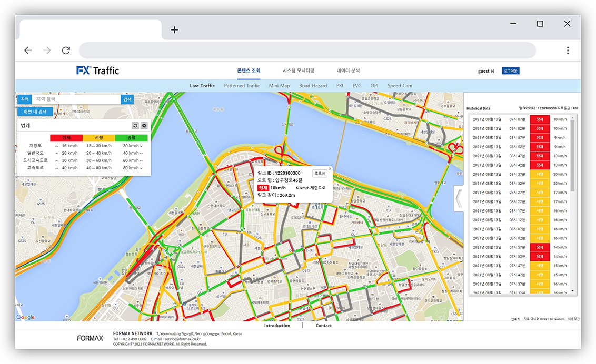Reload the page in browser
Viewport: 596px width, 364px height.
(66, 50)
